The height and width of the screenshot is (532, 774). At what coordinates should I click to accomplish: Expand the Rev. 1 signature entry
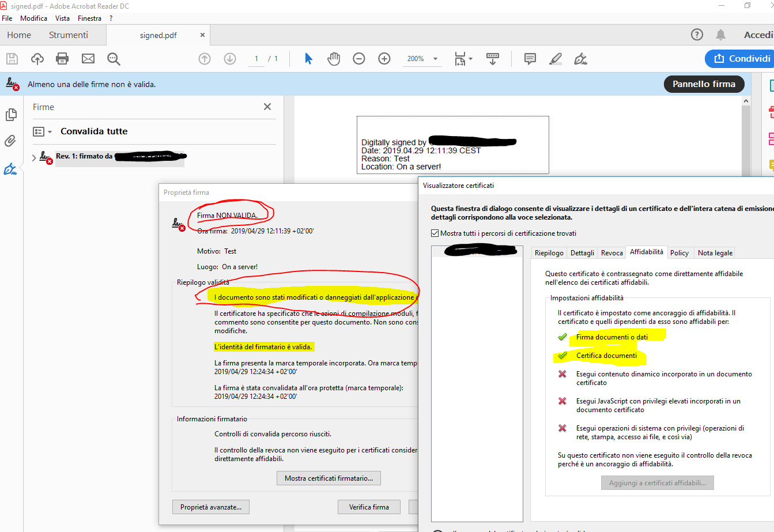pos(34,156)
